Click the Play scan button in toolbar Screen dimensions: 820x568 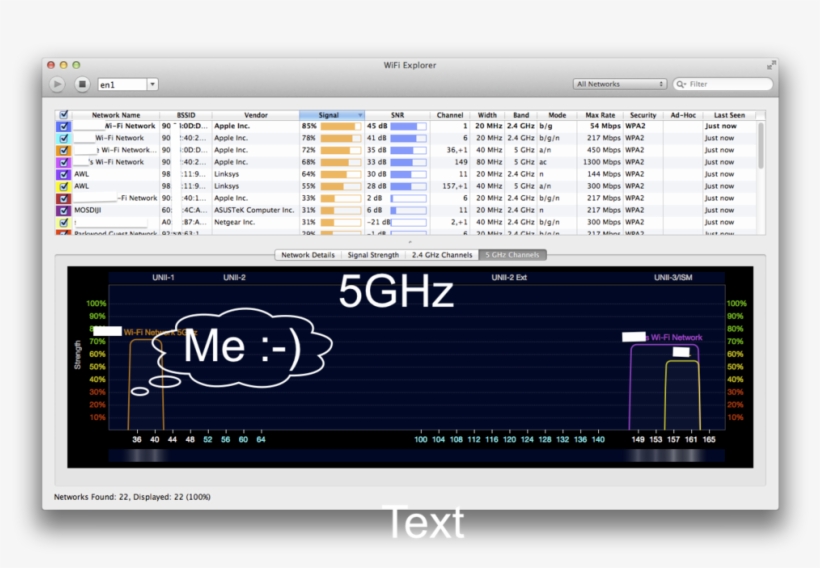tap(58, 85)
